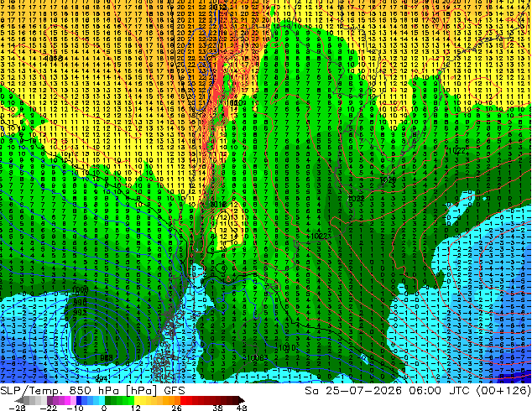
Task: Click the 12 legend value
Action: pos(136,408)
